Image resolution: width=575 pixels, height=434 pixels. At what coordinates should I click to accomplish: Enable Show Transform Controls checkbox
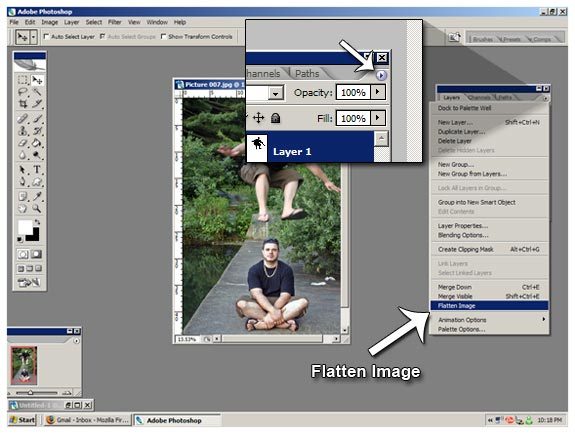164,36
